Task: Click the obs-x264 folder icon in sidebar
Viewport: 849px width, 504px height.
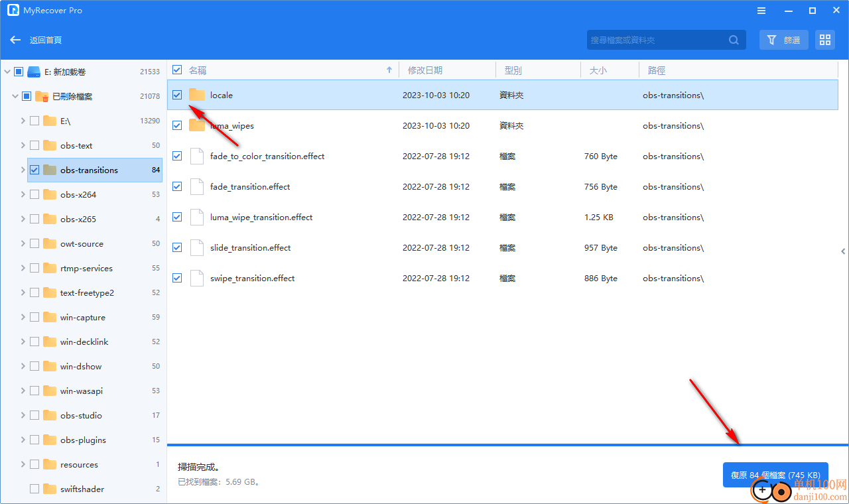Action: [x=50, y=194]
